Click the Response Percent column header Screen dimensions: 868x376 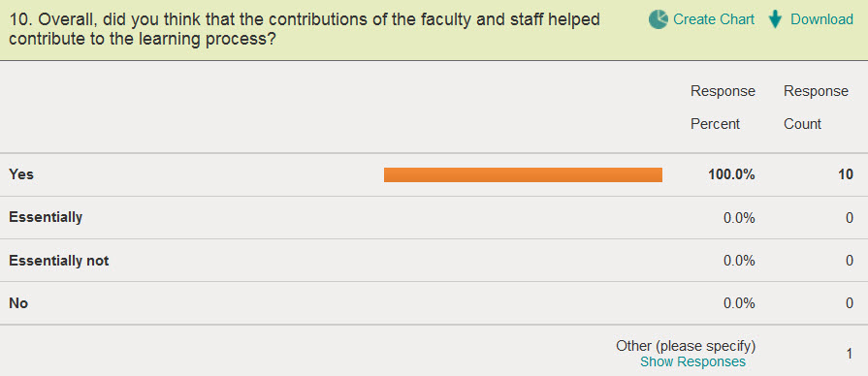723,108
